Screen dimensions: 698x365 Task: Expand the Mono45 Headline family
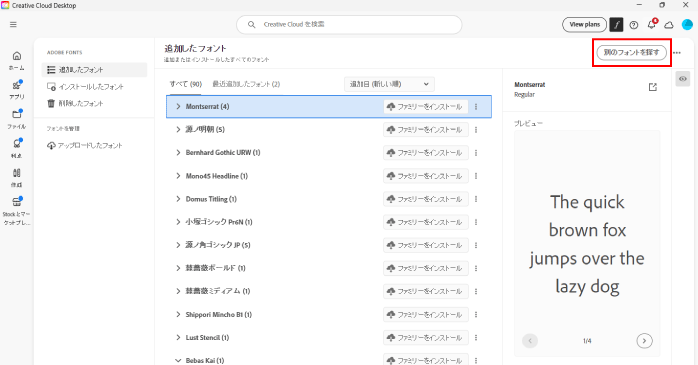(x=178, y=176)
